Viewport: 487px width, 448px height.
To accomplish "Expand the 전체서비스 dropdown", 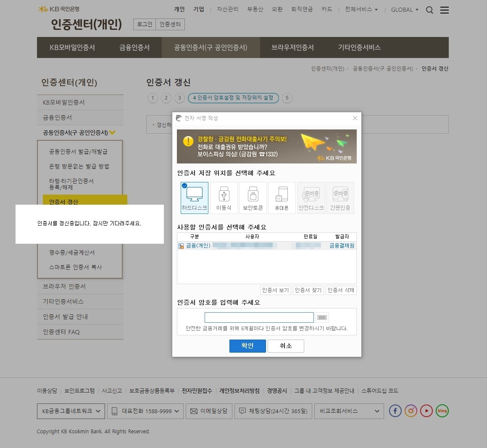I will tap(361, 9).
